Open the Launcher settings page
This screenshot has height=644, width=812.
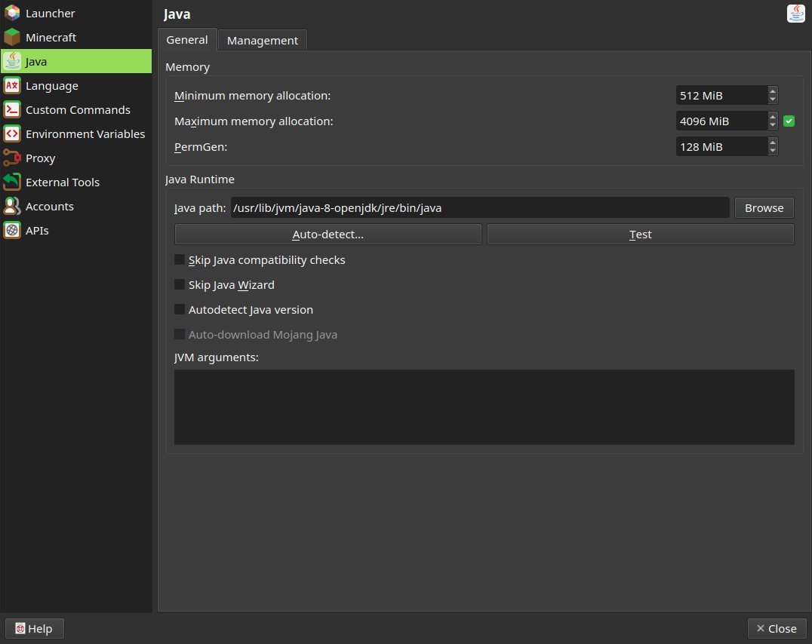(76, 13)
